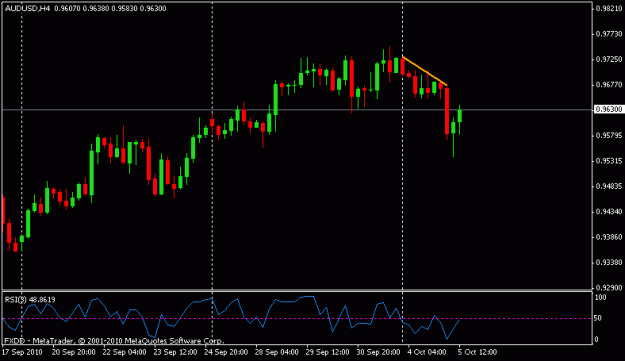Click the 0.94340 price axis label
This screenshot has height=361, width=625.
pos(609,212)
